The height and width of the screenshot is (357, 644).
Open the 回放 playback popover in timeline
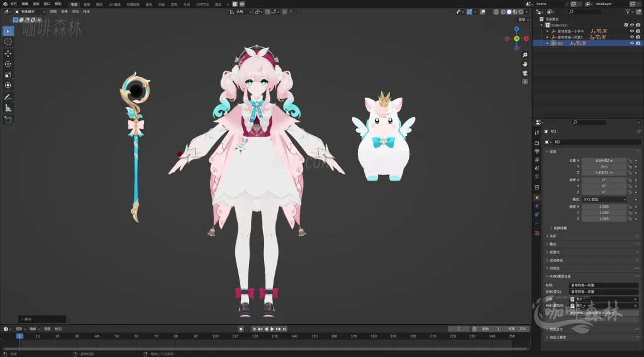coord(21,329)
